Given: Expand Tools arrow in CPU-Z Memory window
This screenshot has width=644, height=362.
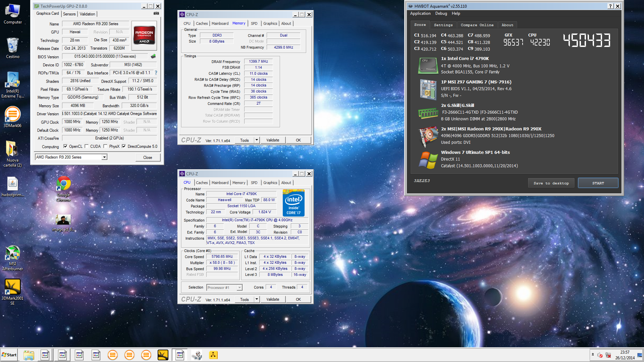Looking at the screenshot, I should [257, 140].
